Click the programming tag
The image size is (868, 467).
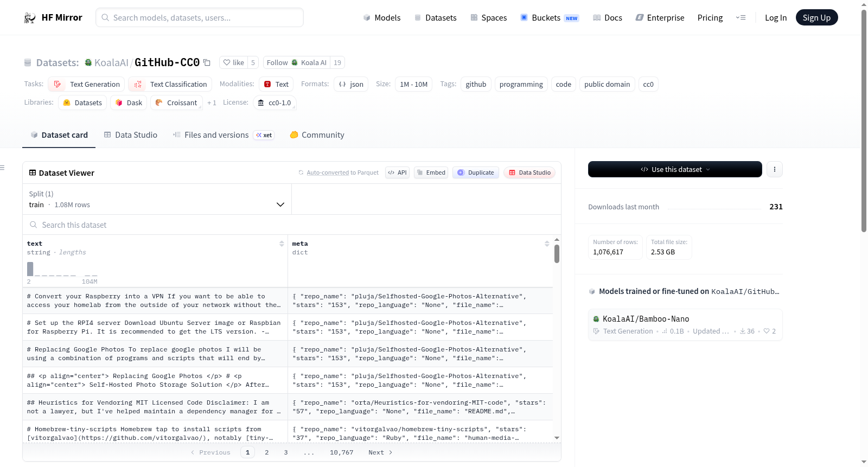(521, 84)
